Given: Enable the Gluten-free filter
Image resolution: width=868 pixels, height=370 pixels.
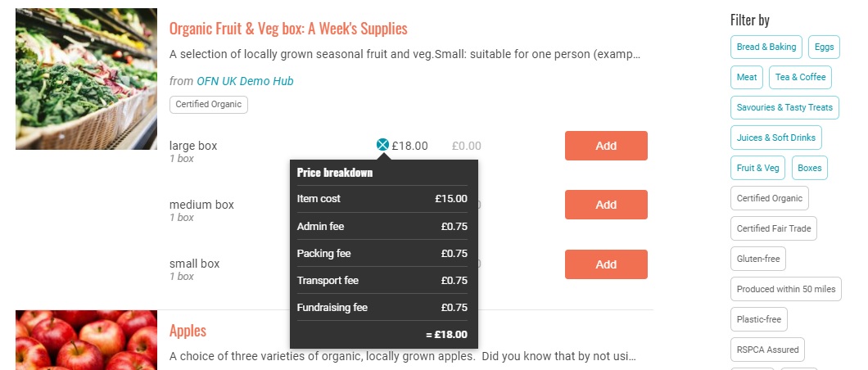Looking at the screenshot, I should 757,259.
